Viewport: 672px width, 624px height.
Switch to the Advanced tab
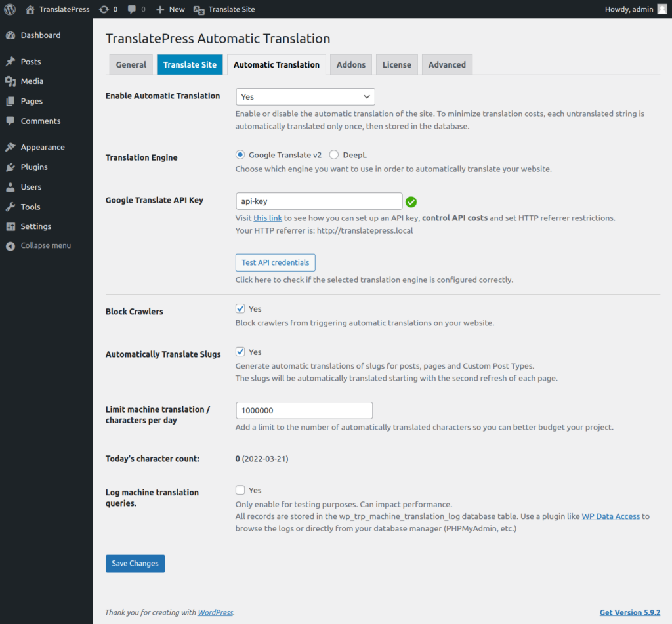(x=447, y=65)
